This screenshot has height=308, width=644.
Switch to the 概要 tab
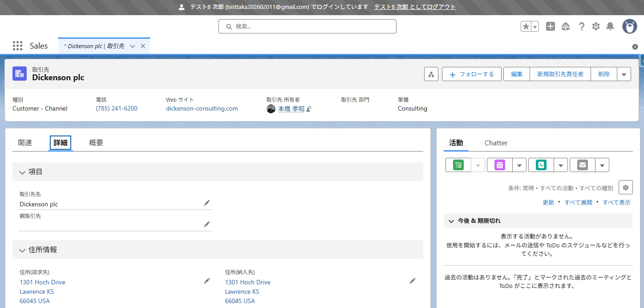[x=96, y=143]
